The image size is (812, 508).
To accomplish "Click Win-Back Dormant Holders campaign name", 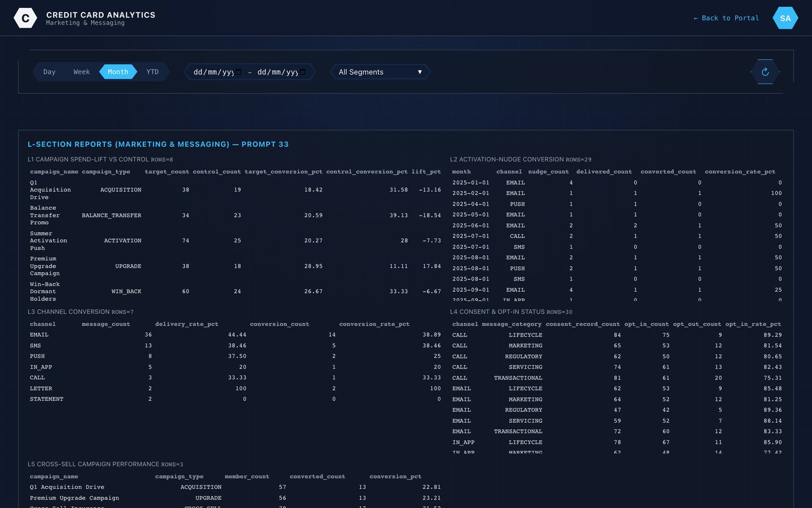I will [x=45, y=292].
